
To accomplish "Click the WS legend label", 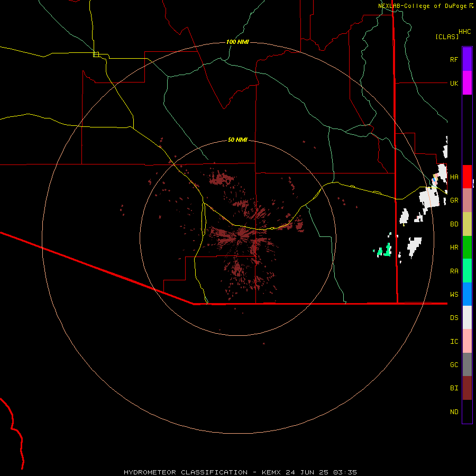I will 454,294.
